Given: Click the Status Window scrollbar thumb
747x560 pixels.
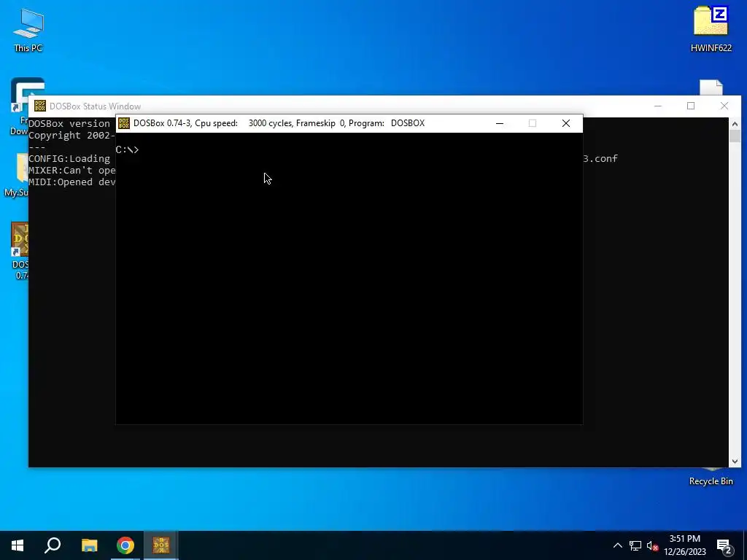Looking at the screenshot, I should point(735,136).
